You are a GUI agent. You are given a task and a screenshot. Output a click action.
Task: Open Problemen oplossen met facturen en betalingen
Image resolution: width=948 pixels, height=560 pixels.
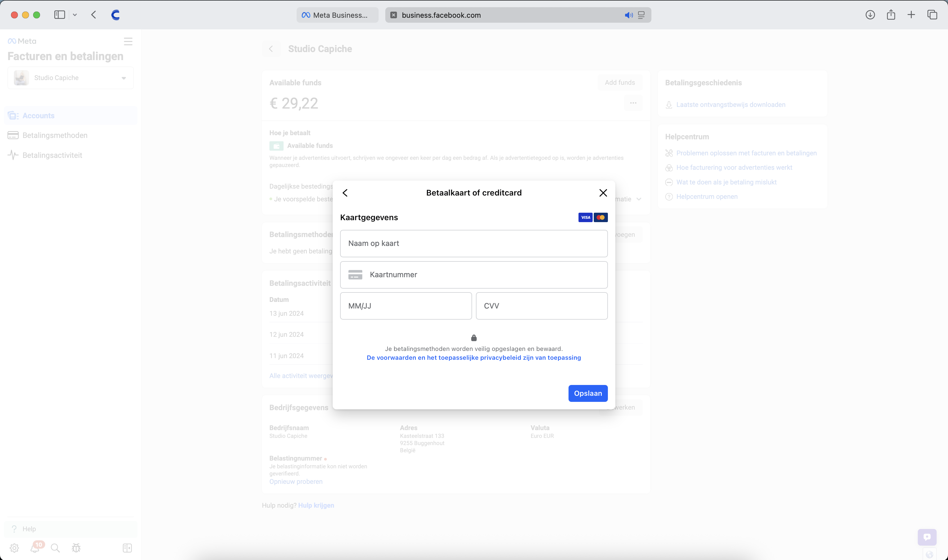[x=746, y=153]
